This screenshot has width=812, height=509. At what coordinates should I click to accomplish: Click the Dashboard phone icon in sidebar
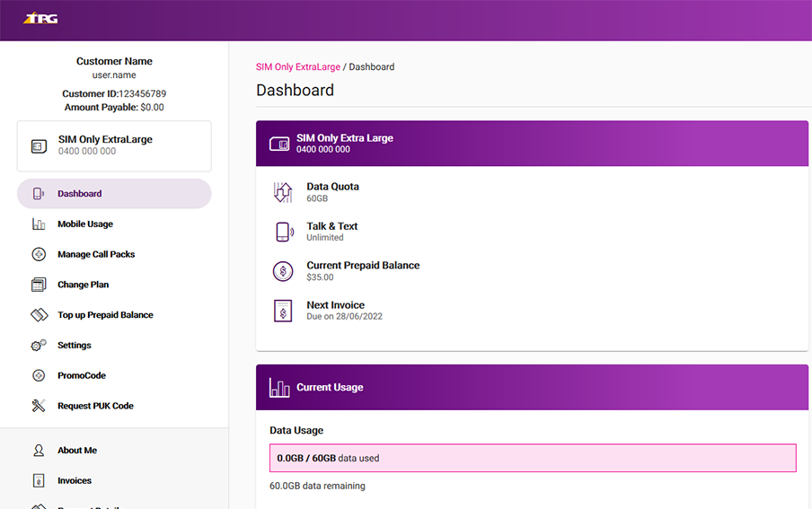(39, 194)
